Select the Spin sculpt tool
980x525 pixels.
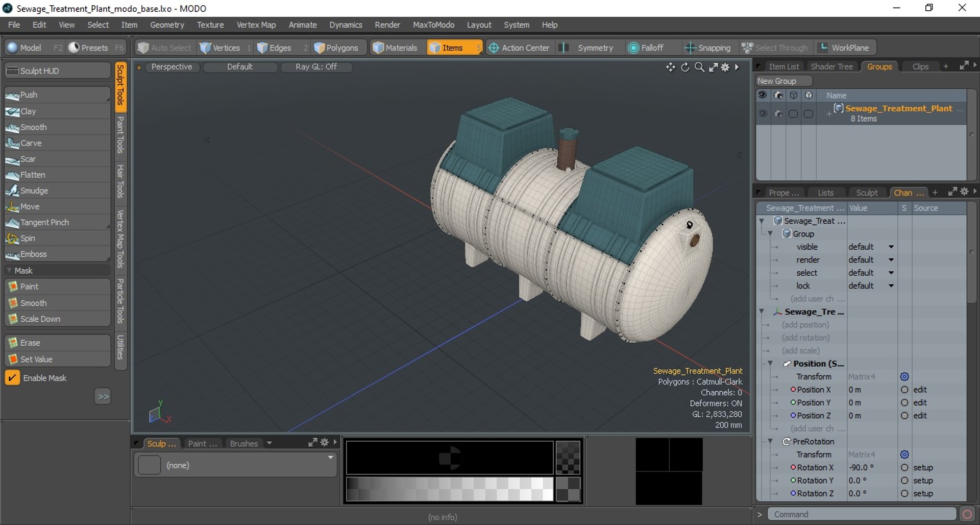pos(57,238)
